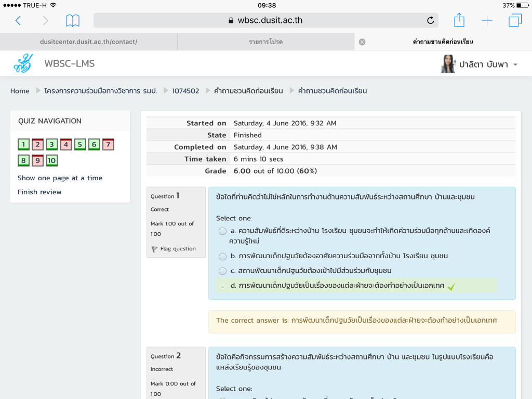Close the current tab with the X icon
This screenshot has height=399, width=532.
pyautogui.click(x=362, y=42)
